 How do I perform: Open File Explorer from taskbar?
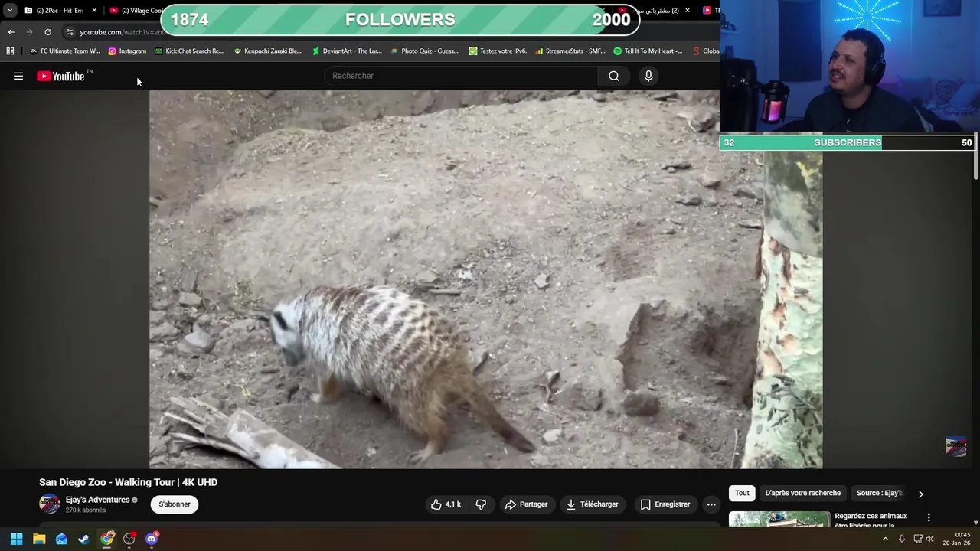39,539
